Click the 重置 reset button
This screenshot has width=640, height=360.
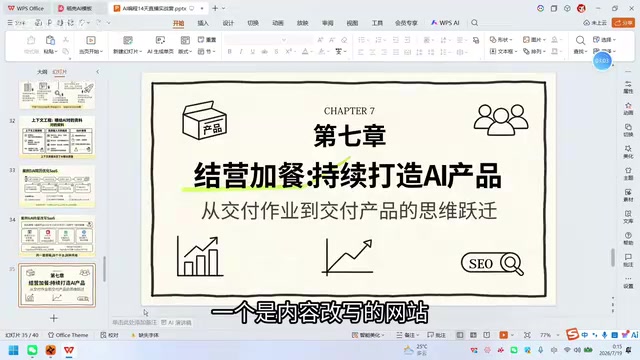[x=207, y=40]
